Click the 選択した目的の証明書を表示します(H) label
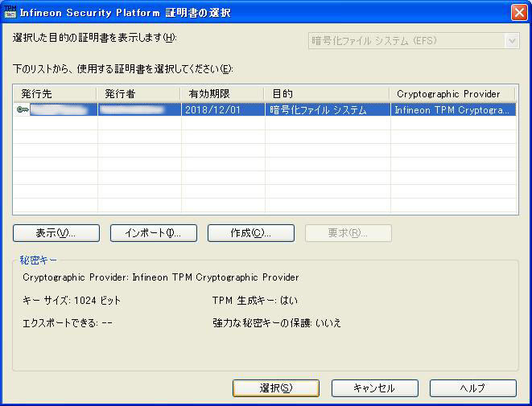 click(95, 37)
